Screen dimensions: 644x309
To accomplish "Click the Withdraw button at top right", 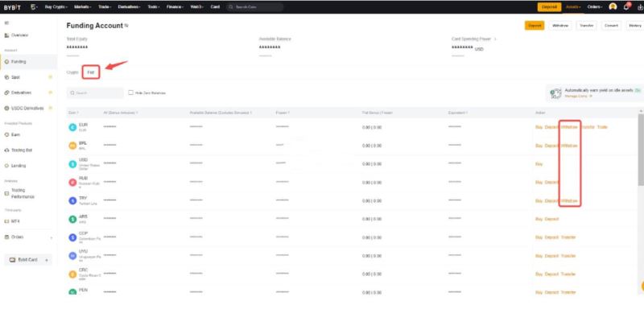I will click(559, 26).
